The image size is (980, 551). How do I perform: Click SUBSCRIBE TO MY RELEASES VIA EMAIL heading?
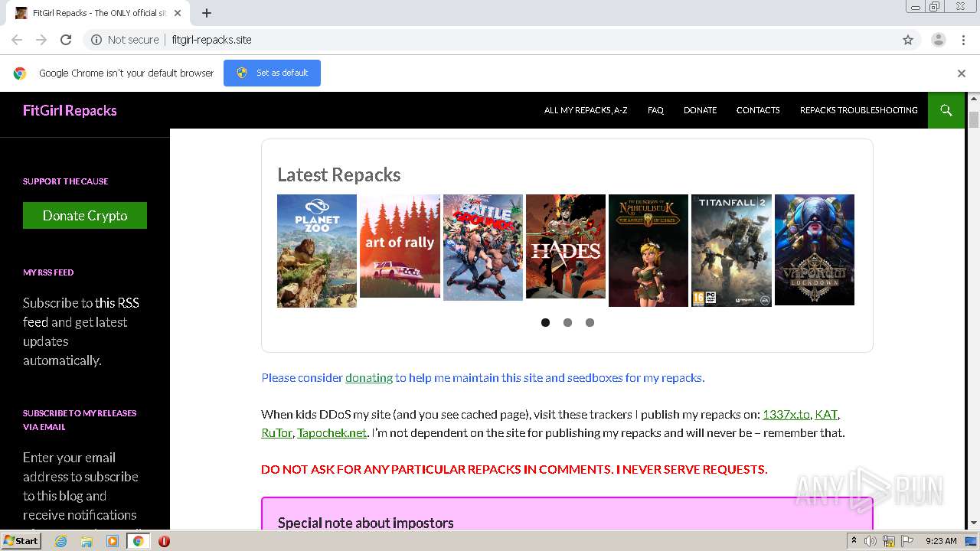click(80, 419)
